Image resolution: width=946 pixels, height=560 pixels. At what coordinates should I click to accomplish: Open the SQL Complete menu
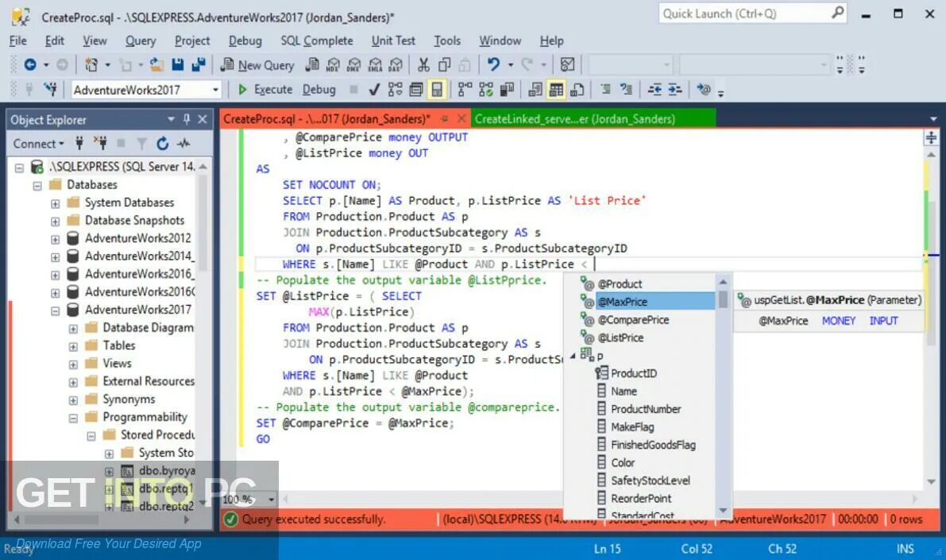tap(317, 41)
